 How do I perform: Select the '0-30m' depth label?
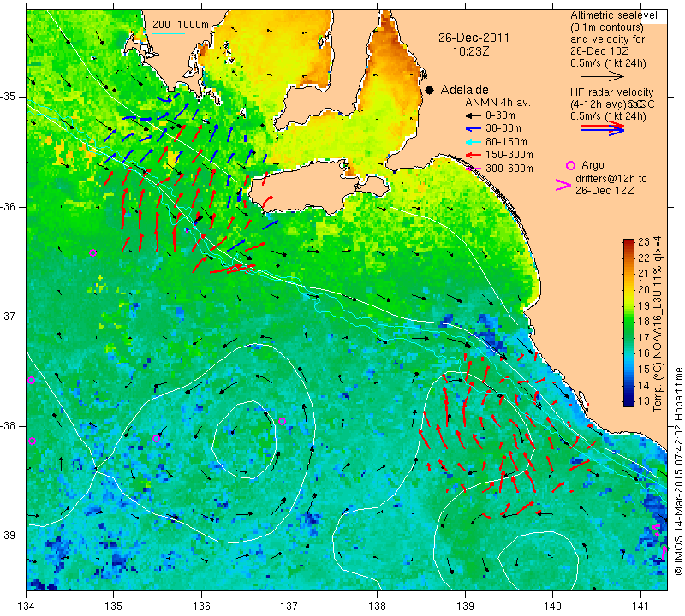coord(500,115)
